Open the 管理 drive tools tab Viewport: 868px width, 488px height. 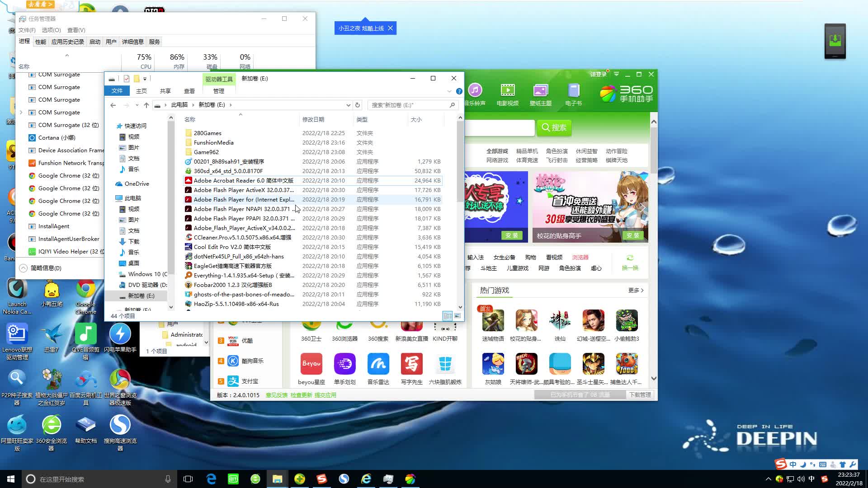click(219, 91)
